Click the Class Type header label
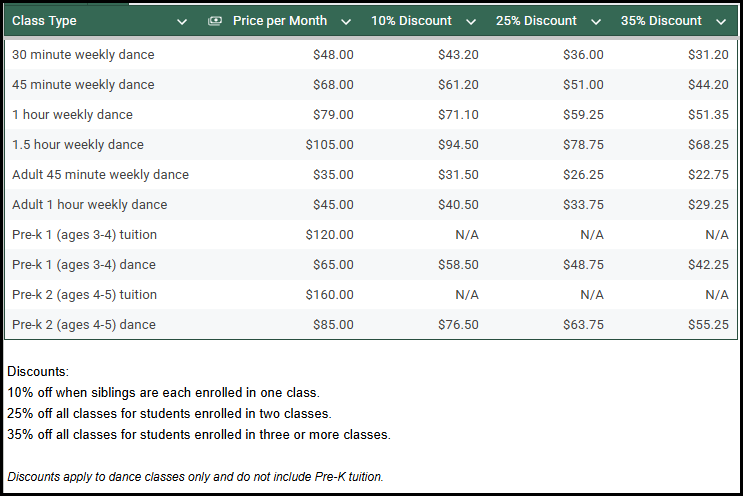743x496 pixels. 44,21
